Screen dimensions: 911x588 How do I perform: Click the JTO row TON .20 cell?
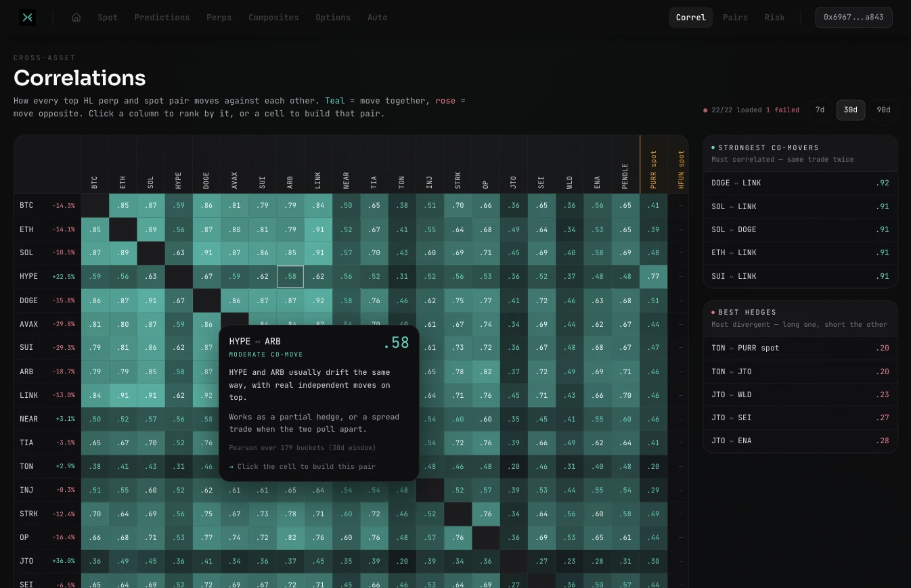[x=402, y=561]
